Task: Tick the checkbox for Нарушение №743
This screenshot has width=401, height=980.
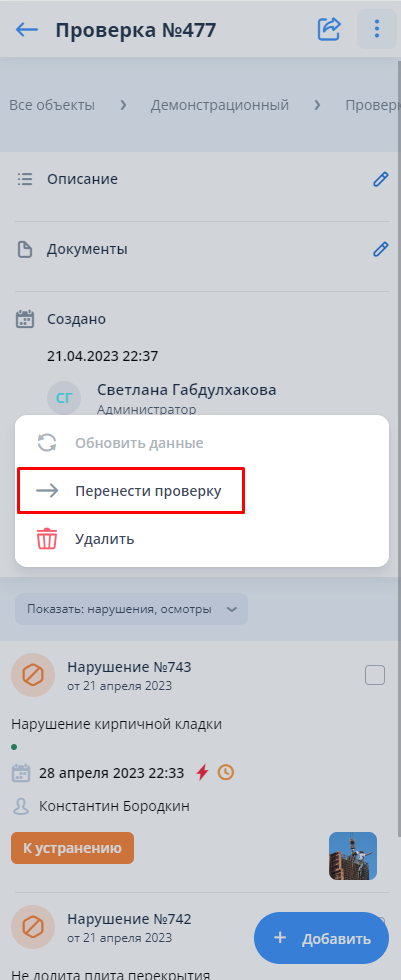Action: point(375,675)
